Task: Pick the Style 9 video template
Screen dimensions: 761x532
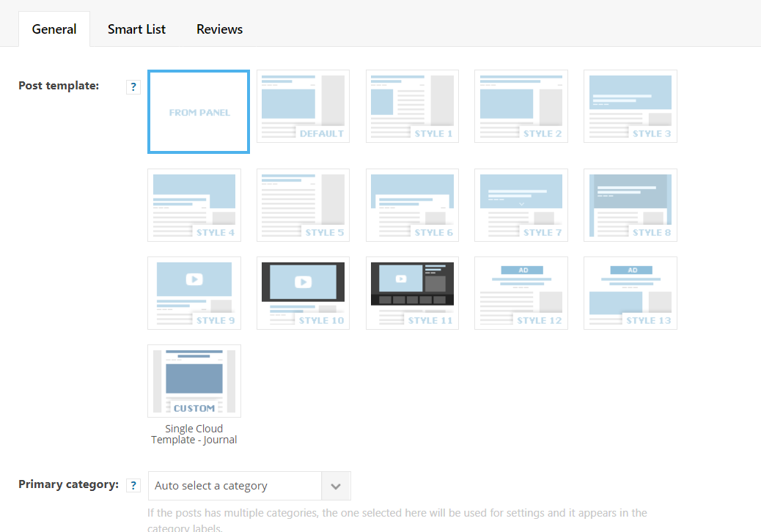Action: [194, 293]
